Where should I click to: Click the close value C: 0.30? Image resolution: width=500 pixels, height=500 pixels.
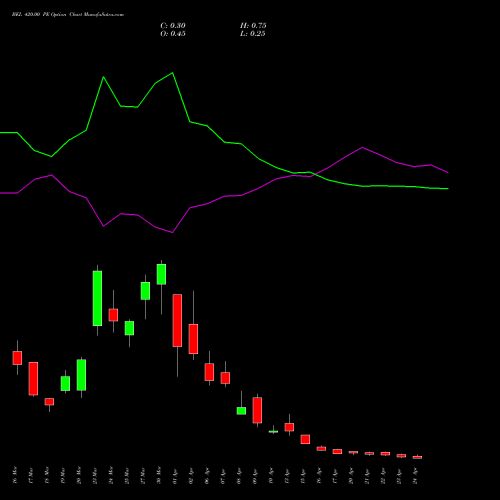pos(173,26)
